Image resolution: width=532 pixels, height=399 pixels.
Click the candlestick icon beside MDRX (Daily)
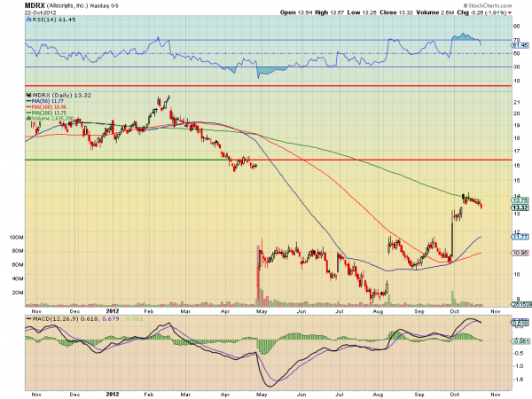[29, 96]
